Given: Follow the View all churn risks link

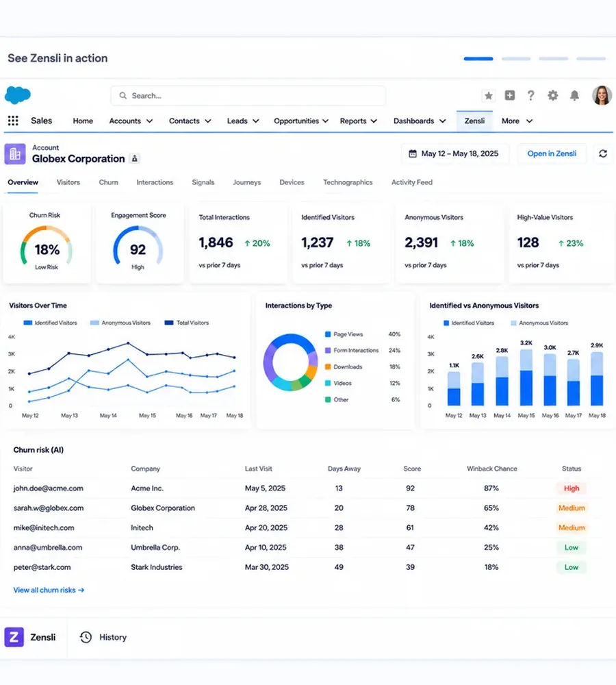Looking at the screenshot, I should pyautogui.click(x=49, y=590).
